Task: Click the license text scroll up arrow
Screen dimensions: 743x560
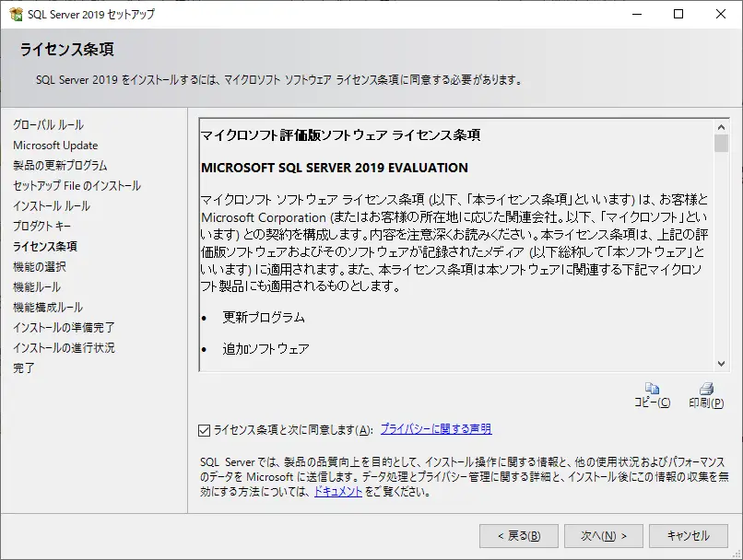Action: pos(721,127)
